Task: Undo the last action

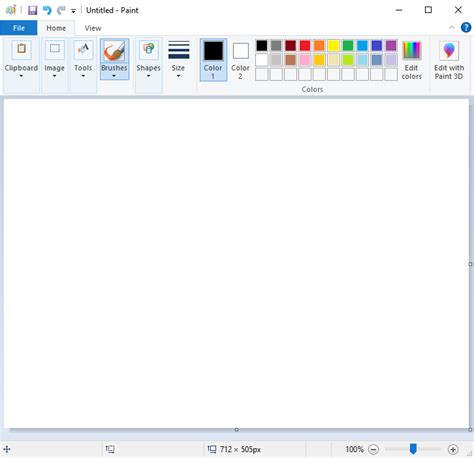Action: (x=47, y=10)
